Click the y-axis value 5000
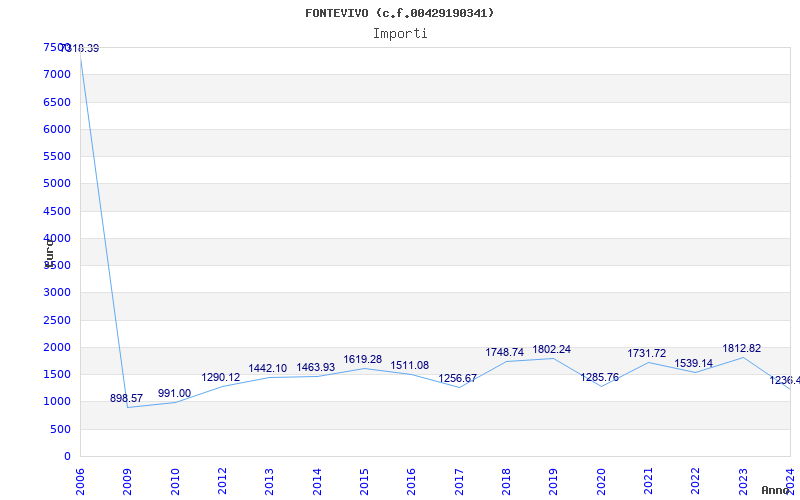The image size is (800, 500). pyautogui.click(x=57, y=184)
